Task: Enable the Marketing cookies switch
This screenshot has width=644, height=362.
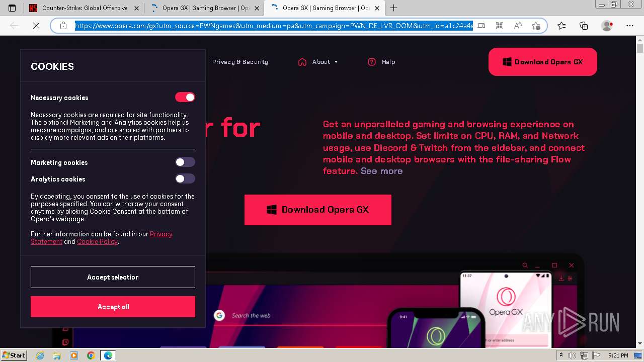Action: (185, 162)
